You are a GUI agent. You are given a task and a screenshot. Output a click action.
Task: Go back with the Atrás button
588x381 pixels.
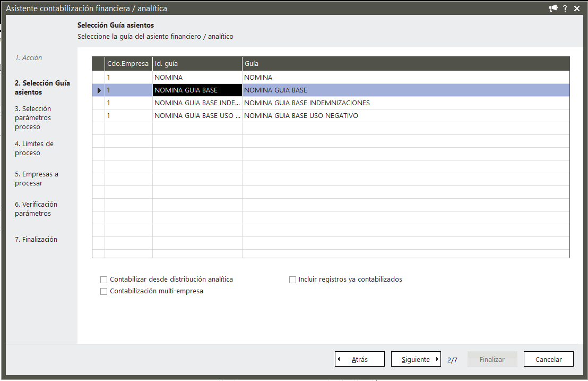coord(360,359)
